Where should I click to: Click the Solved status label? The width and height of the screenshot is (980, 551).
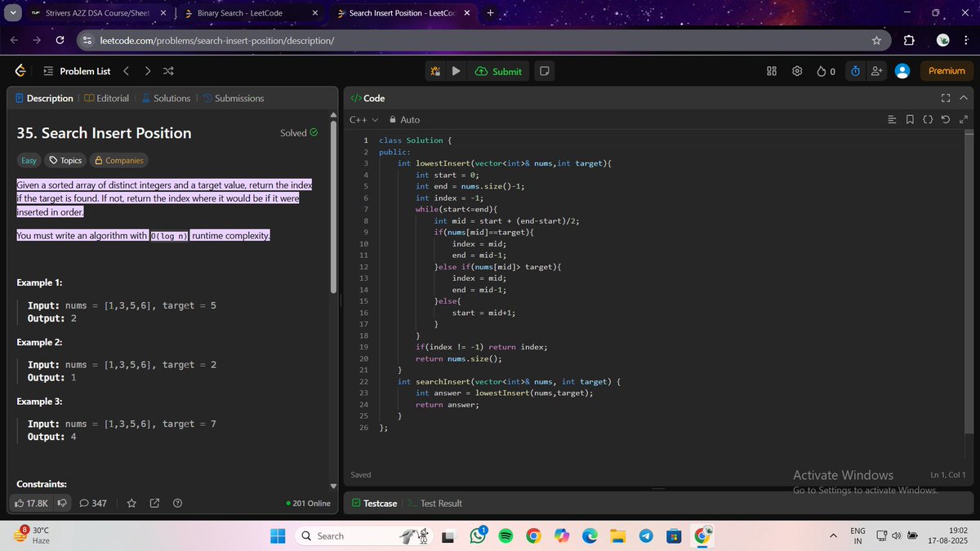(298, 133)
